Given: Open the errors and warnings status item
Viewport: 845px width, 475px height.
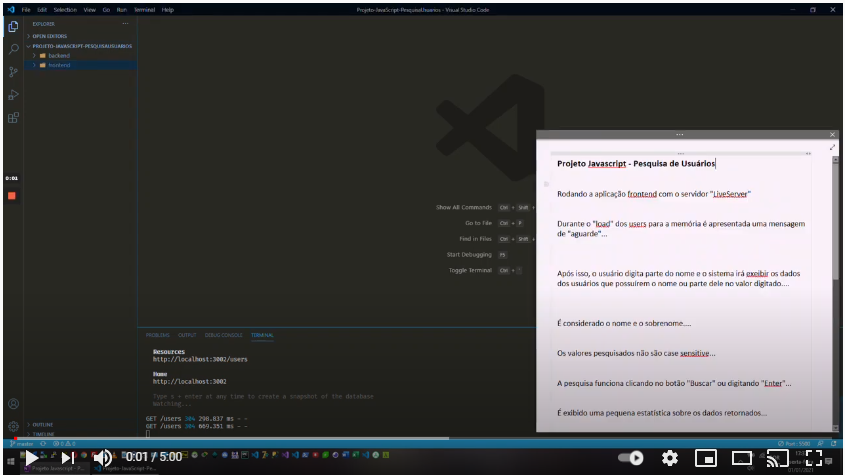Looking at the screenshot, I should pos(64,444).
